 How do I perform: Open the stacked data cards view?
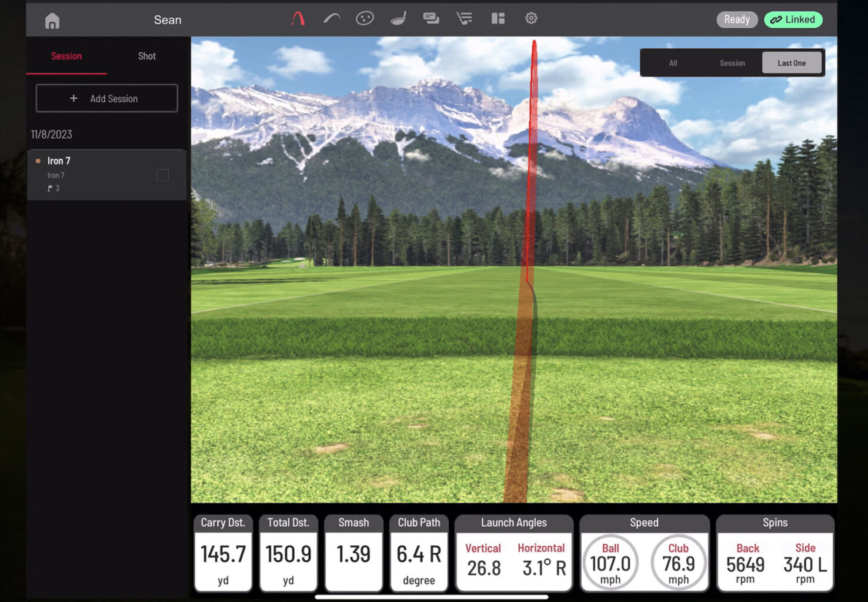click(431, 19)
